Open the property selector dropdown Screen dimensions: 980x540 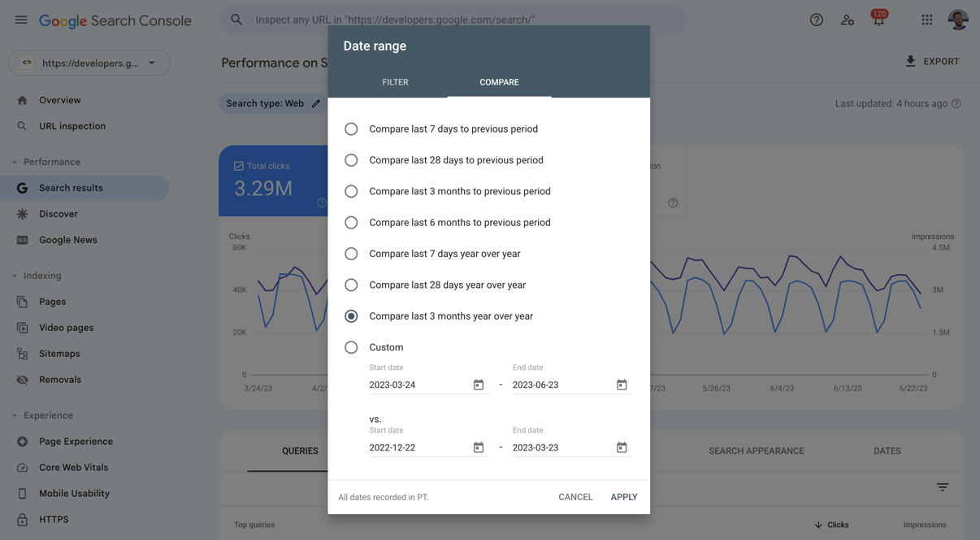coord(89,62)
